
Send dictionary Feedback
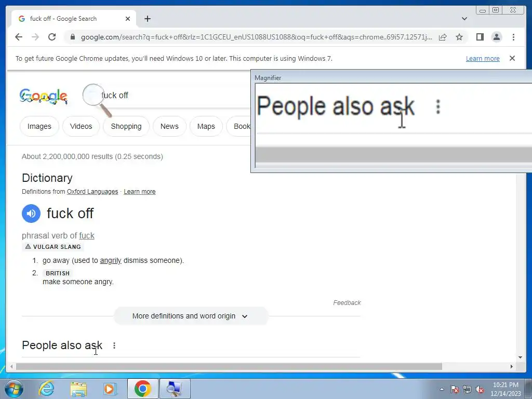click(347, 303)
